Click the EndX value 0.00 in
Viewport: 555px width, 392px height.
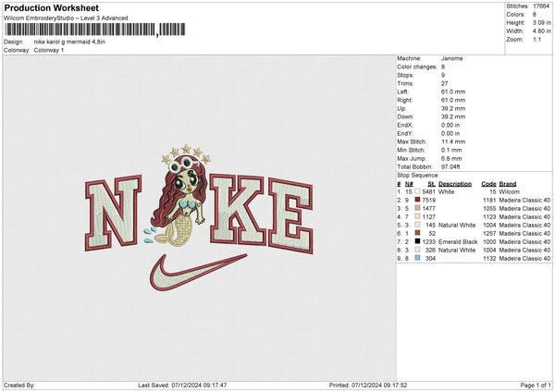coord(450,125)
